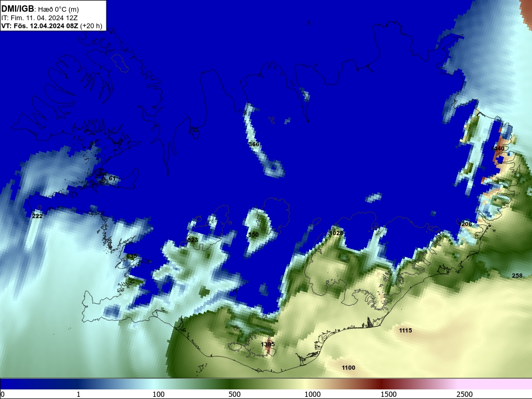This screenshot has width=532, height=399.
Task: Click the 1395 value label
Action: [x=268, y=344]
